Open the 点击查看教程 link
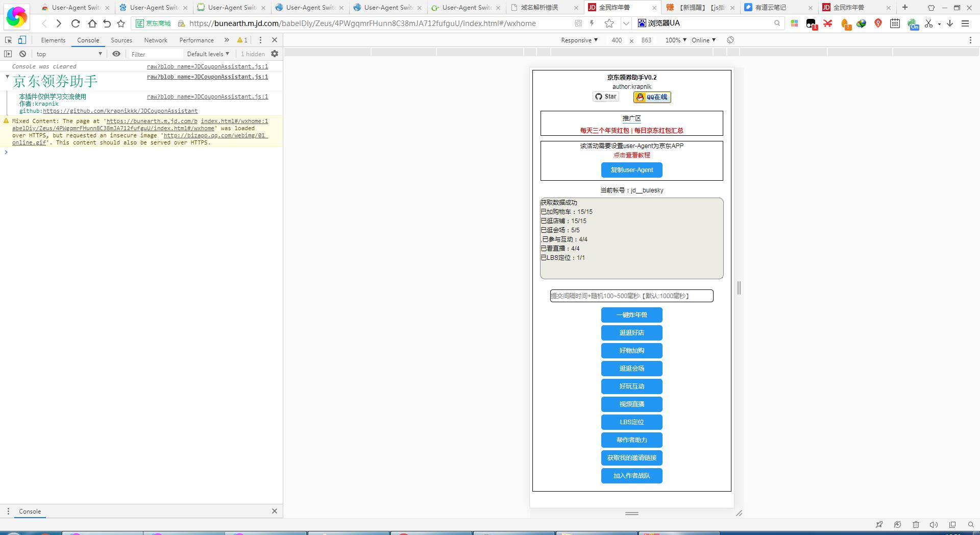Image resolution: width=980 pixels, height=535 pixels. pyautogui.click(x=632, y=155)
